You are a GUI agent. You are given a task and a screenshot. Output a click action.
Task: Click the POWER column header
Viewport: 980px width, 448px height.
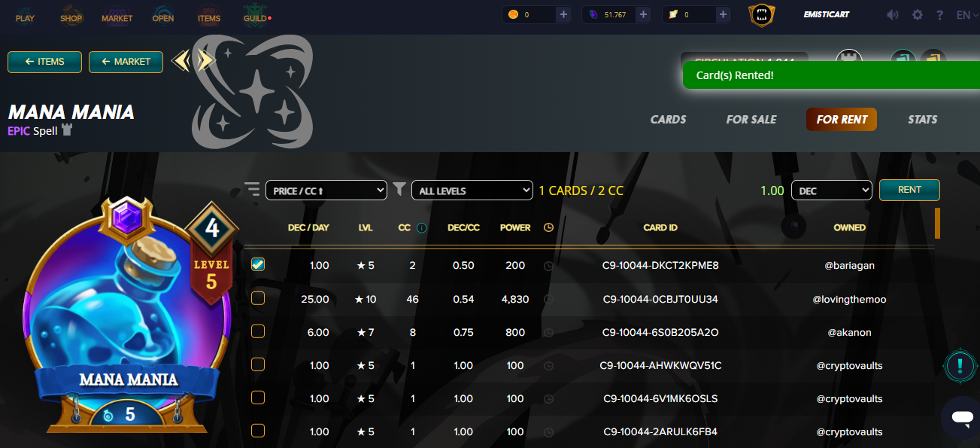coord(515,227)
